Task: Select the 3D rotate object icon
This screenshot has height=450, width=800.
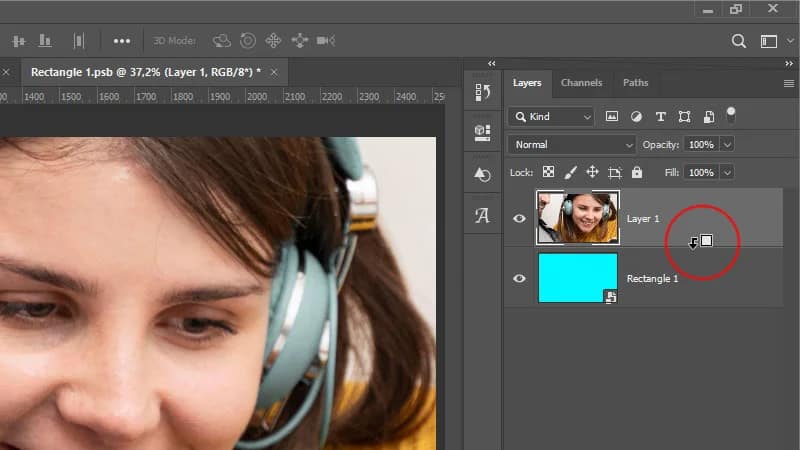Action: pyautogui.click(x=221, y=41)
